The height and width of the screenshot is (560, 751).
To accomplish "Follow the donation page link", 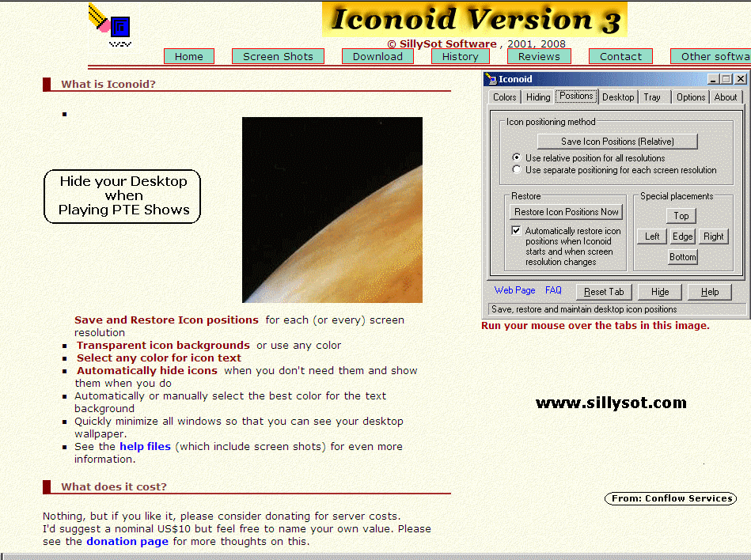I will tap(127, 542).
